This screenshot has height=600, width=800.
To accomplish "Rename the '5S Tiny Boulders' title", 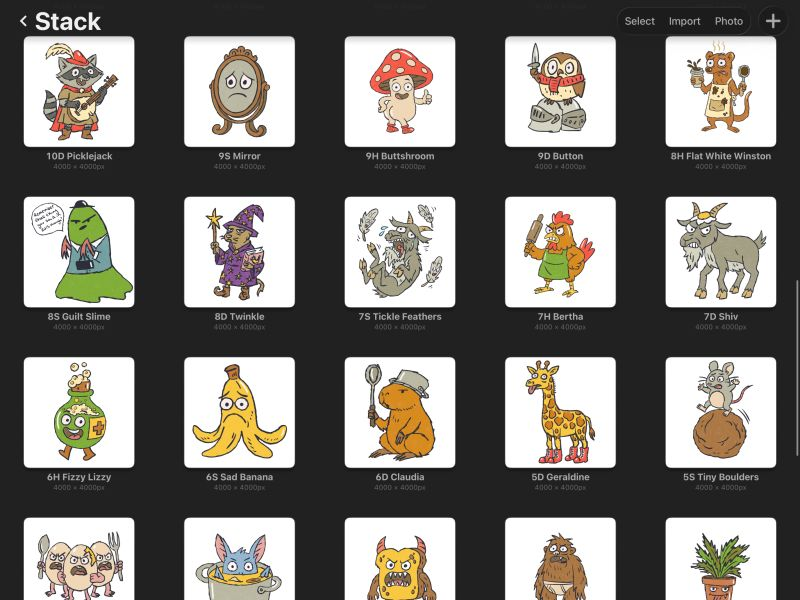I will coord(720,477).
